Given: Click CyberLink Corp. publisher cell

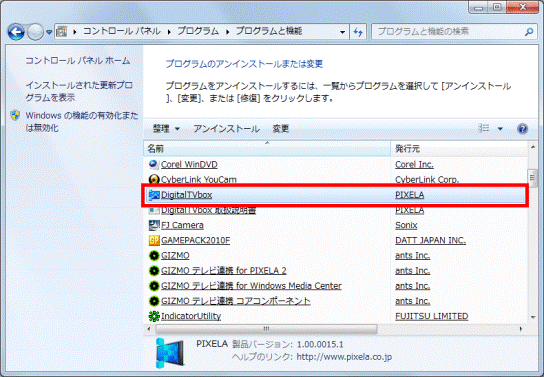Looking at the screenshot, I should [427, 180].
